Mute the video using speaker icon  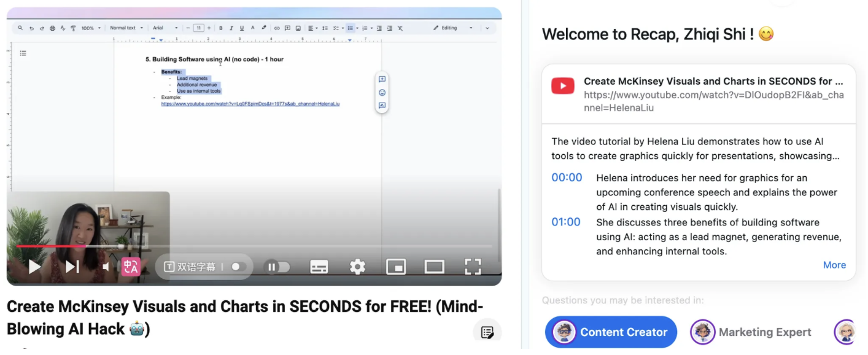coord(106,267)
